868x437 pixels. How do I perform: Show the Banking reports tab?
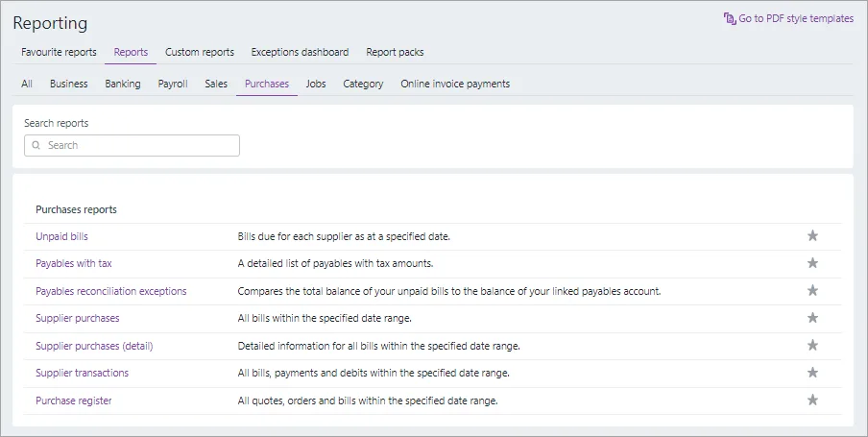(123, 84)
